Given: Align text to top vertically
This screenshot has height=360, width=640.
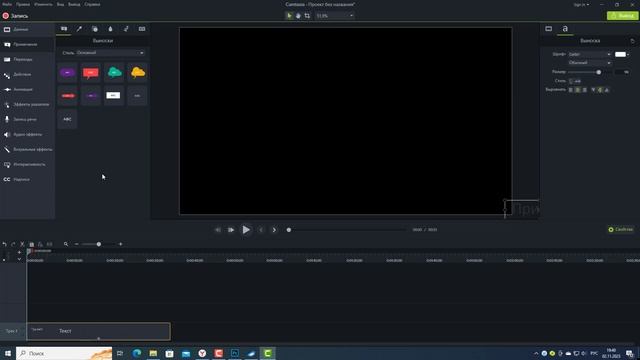Looking at the screenshot, I should 593,90.
